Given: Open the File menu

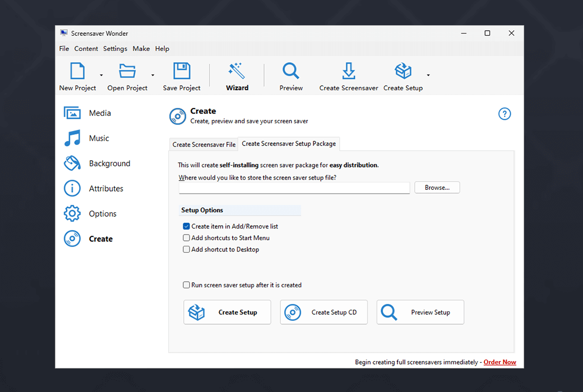Looking at the screenshot, I should (x=64, y=49).
